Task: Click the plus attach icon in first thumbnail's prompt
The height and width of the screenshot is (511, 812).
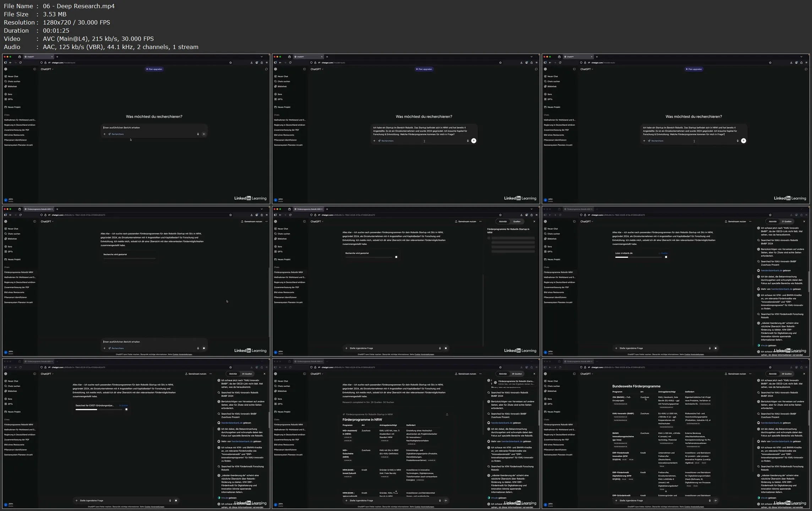Action: (104, 134)
